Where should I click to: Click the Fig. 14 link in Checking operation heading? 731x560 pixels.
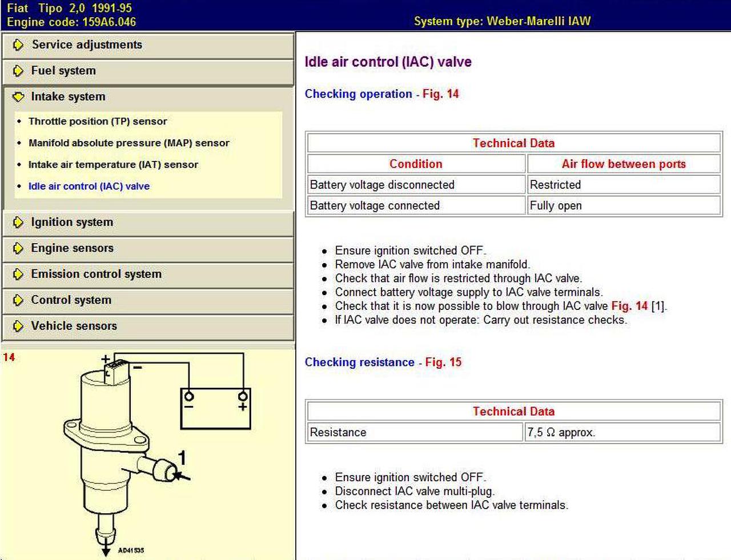click(440, 94)
